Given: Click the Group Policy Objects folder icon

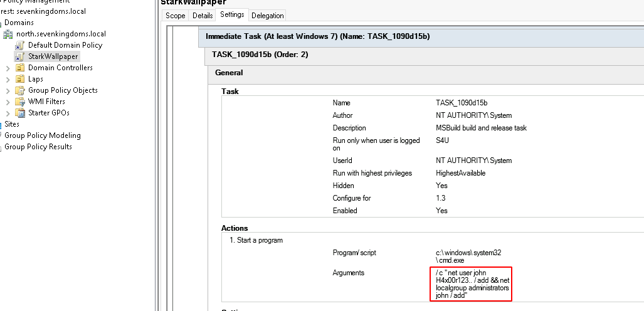Looking at the screenshot, I should pos(19,90).
